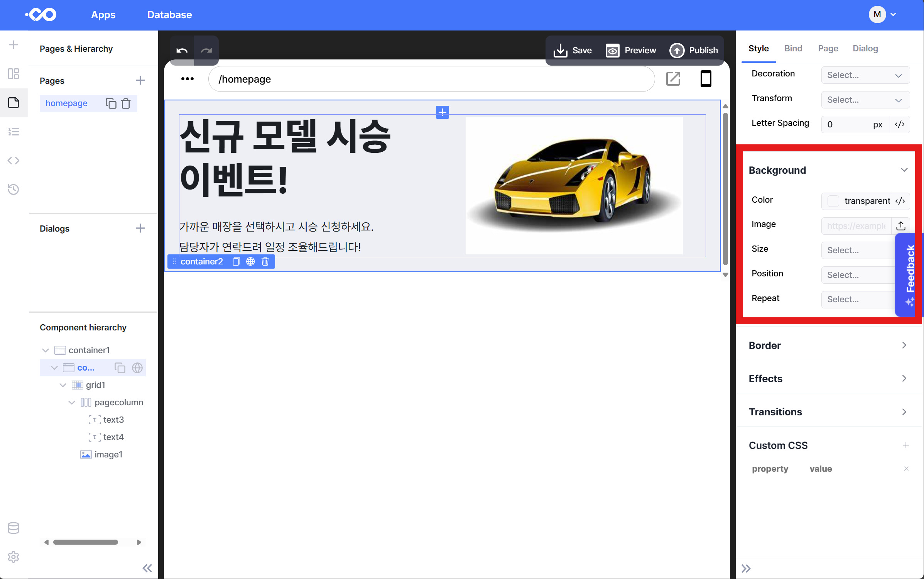Screen dimensions: 924x579
Task: Open the settings gear sidebar icon
Action: (x=14, y=557)
